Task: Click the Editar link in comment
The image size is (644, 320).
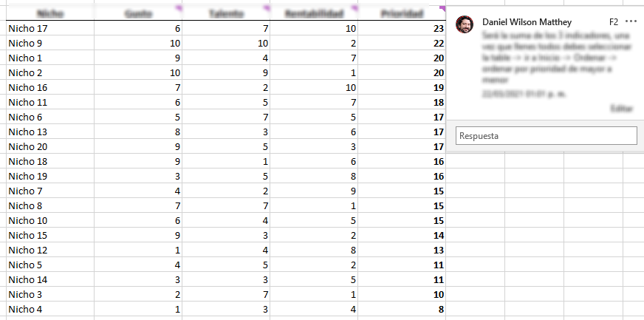Action: (621, 109)
